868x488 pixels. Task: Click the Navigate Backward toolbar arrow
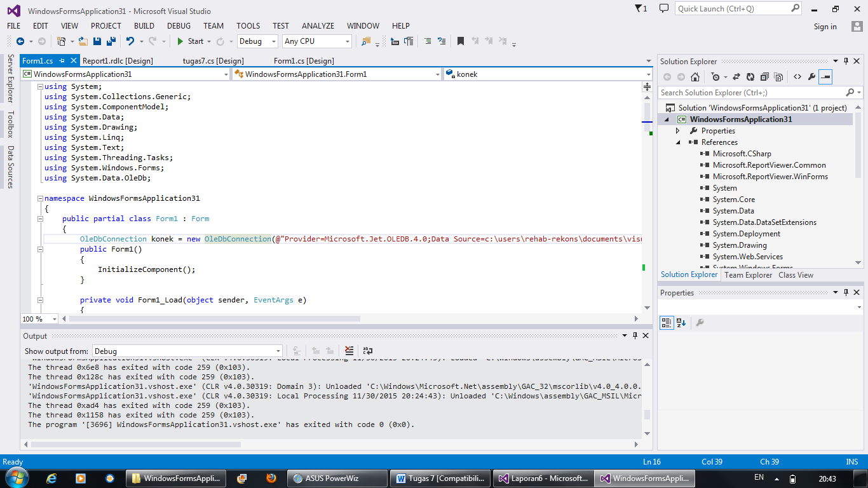click(20, 41)
